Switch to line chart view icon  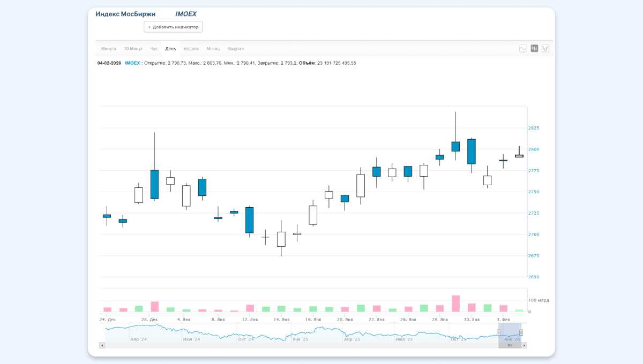click(x=523, y=49)
